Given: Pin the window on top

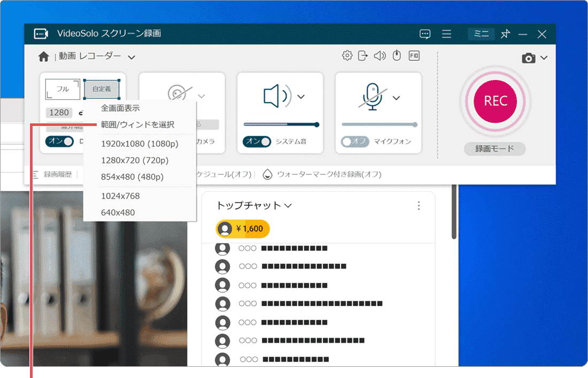Looking at the screenshot, I should (505, 34).
